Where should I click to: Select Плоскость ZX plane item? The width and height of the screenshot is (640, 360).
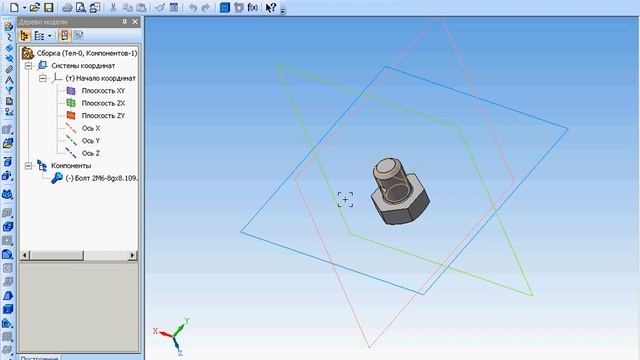pyautogui.click(x=103, y=103)
